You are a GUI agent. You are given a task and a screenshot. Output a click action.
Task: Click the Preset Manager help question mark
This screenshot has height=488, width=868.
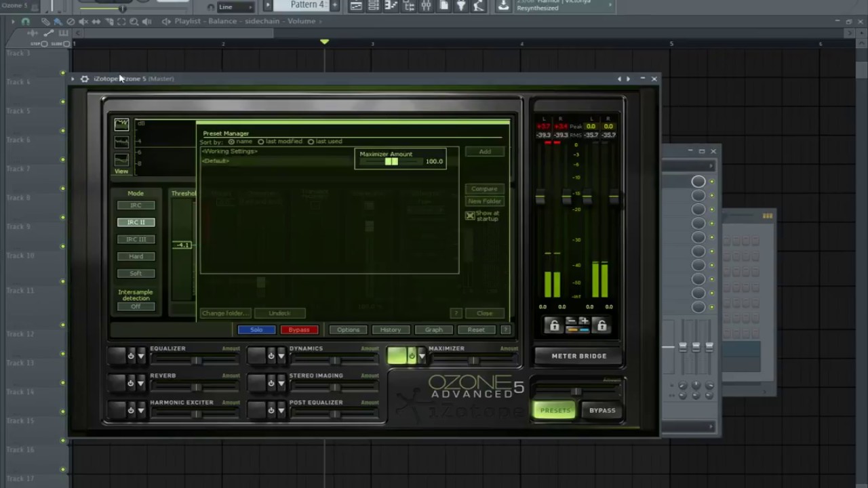coord(456,313)
